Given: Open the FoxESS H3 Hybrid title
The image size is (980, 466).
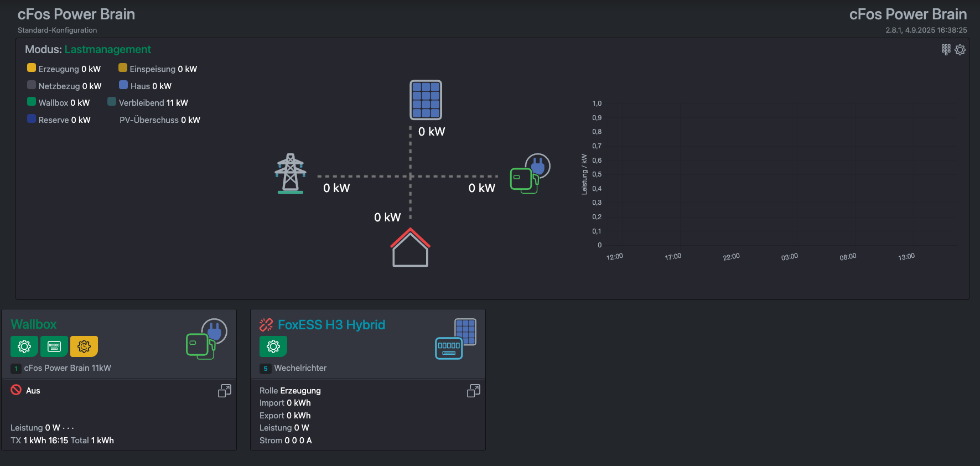Looking at the screenshot, I should tap(331, 325).
